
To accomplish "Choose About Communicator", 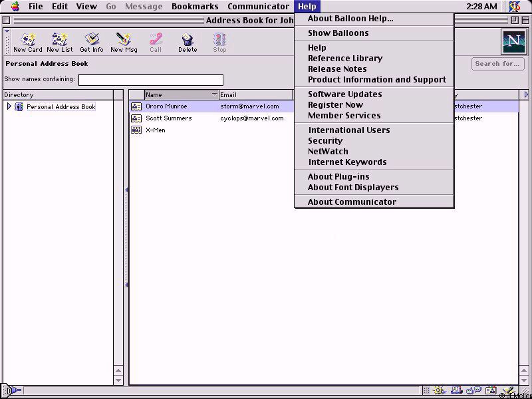I will pos(374,202).
